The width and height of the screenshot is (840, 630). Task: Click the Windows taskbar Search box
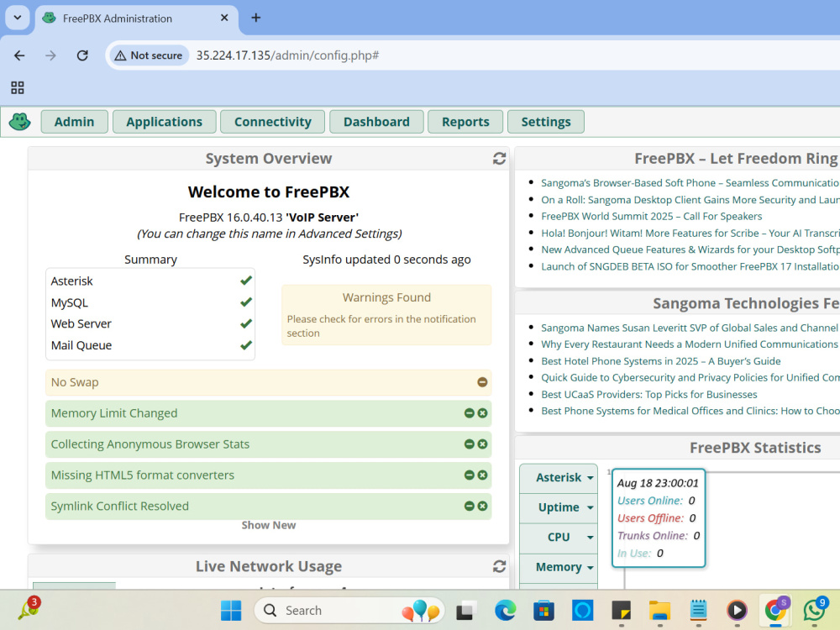point(349,610)
